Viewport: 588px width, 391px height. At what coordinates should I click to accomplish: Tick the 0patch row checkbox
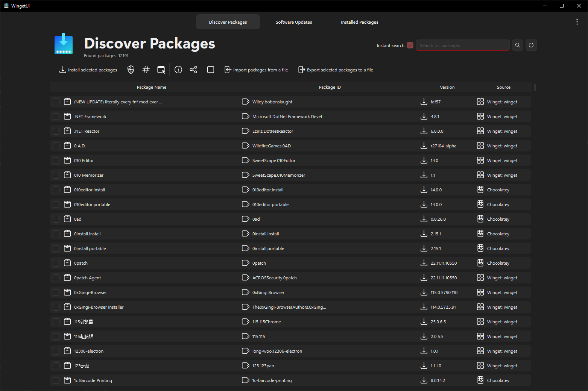56,263
